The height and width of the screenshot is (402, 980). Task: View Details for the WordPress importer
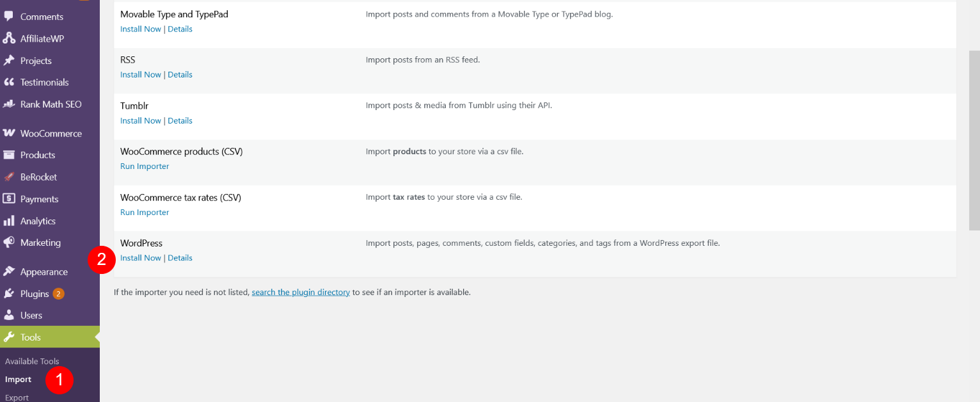coord(180,258)
